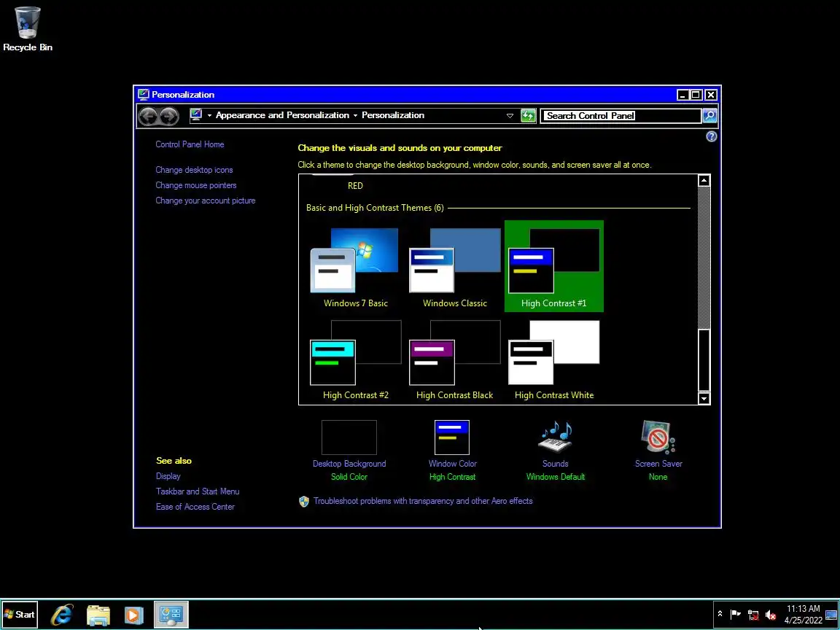Select the RED theme label
Screen dimensions: 840x630
coord(355,186)
